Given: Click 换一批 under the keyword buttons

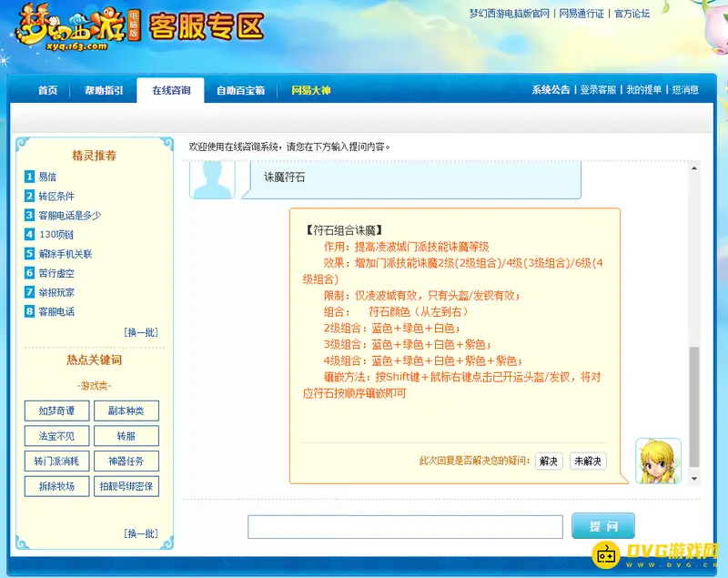Looking at the screenshot, I should [x=141, y=533].
